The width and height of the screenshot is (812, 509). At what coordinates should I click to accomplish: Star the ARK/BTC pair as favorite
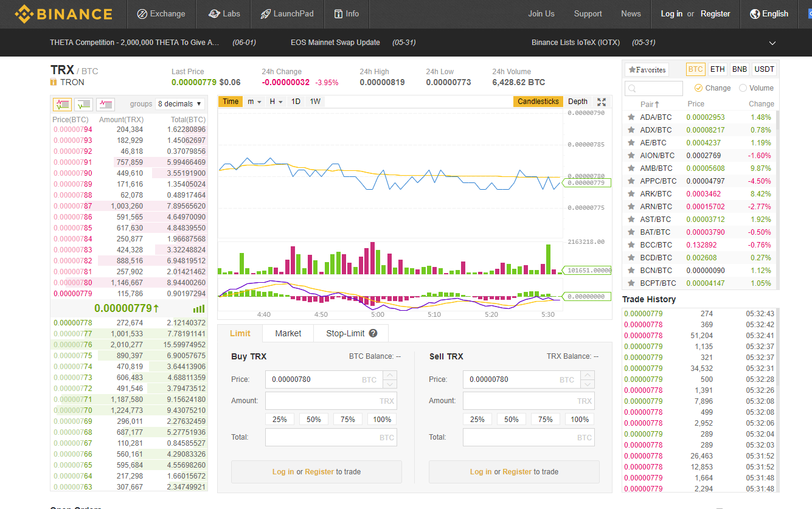(631, 194)
